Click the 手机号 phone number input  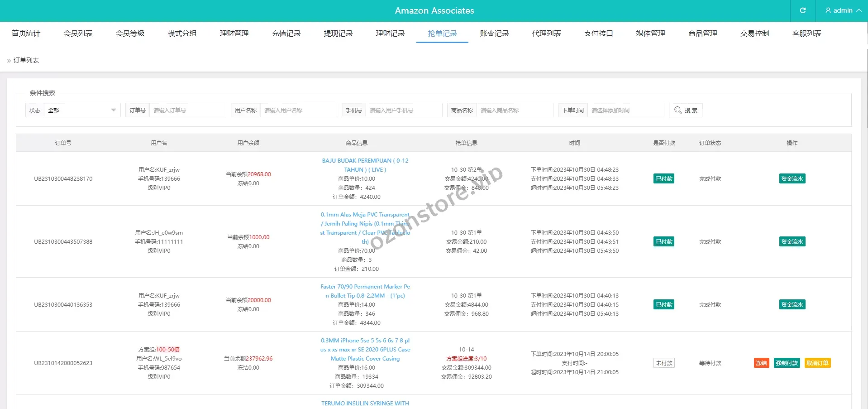click(403, 110)
